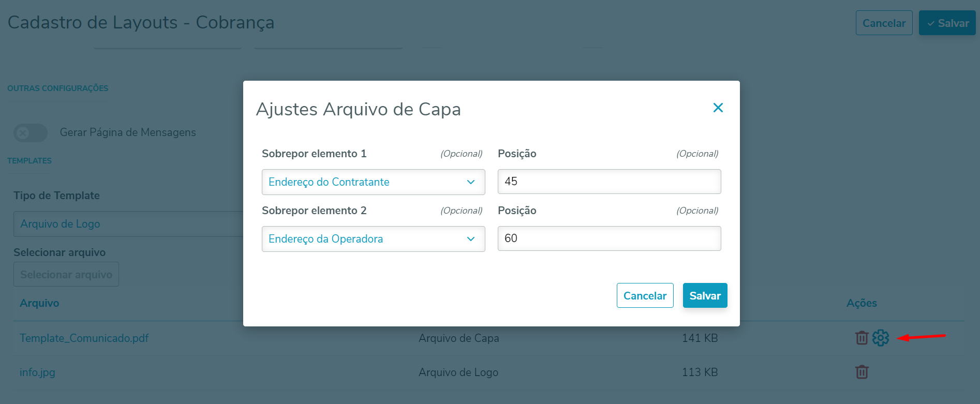Click the Selecionar arquivo button
The height and width of the screenshot is (404, 980).
coord(66,275)
